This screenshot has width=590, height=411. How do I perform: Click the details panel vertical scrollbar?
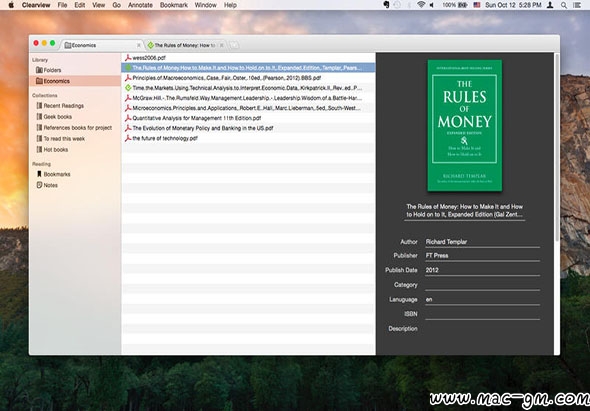pos(557,147)
